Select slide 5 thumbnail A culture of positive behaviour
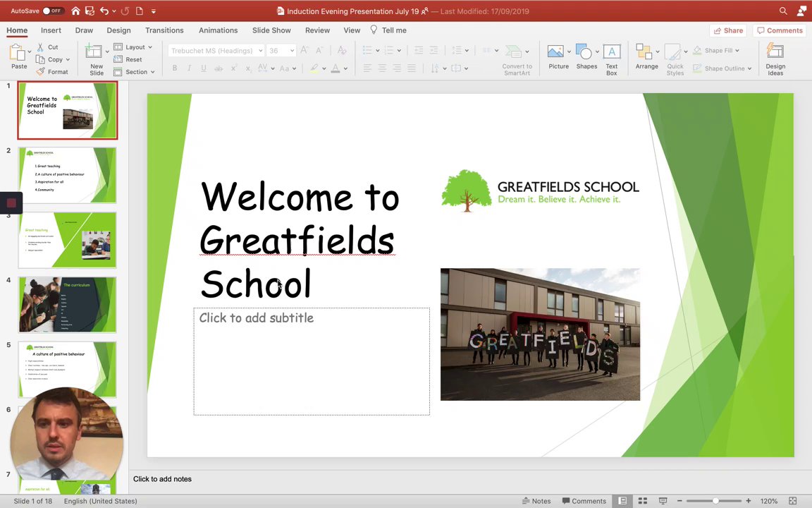Viewport: 812px width, 508px height. pyautogui.click(x=68, y=369)
